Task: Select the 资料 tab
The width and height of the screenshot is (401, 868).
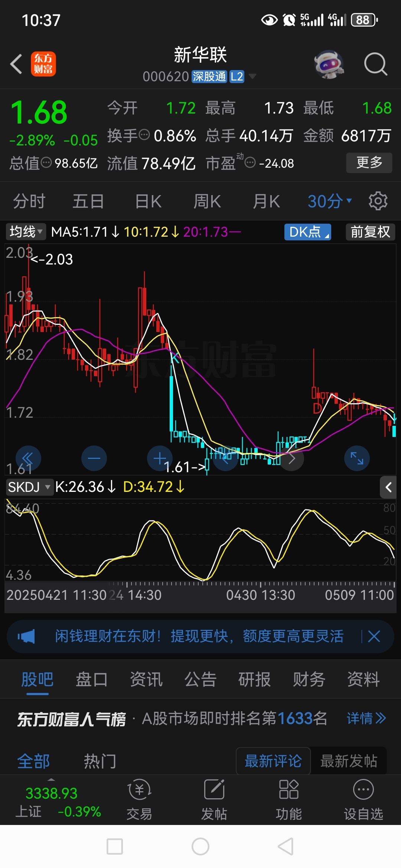Action: coord(363,680)
